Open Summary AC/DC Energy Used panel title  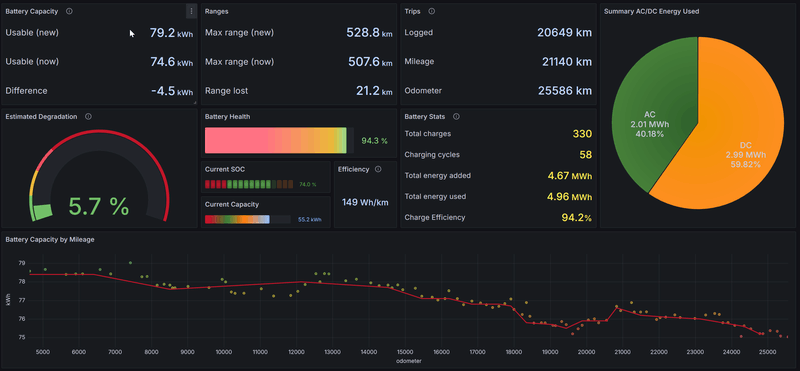(652, 11)
